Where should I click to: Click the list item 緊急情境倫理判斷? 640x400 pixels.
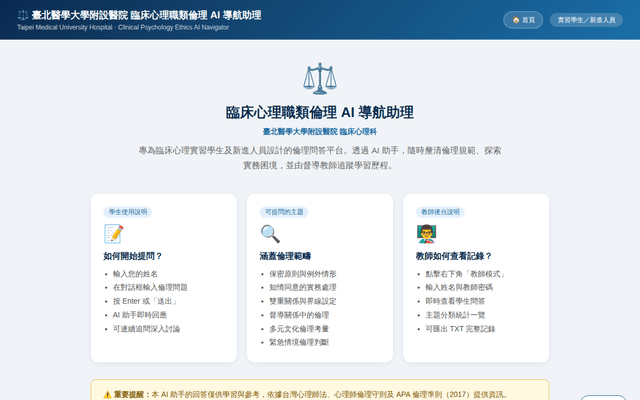(x=299, y=342)
